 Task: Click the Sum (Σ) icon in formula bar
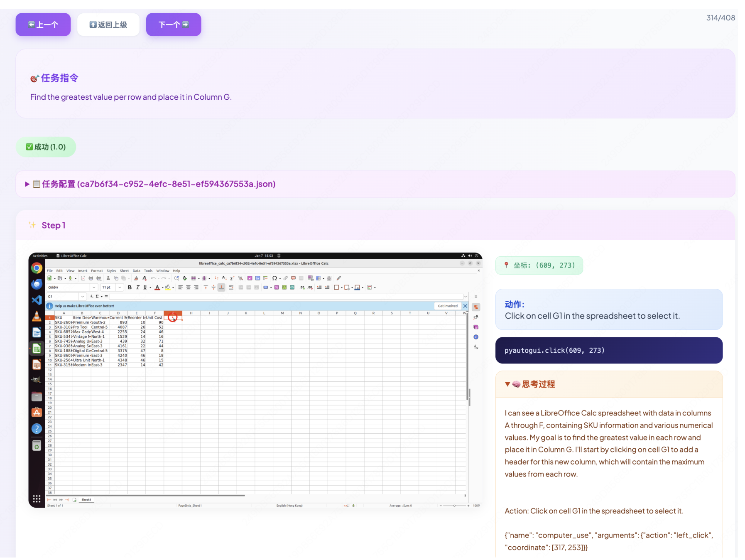click(97, 297)
